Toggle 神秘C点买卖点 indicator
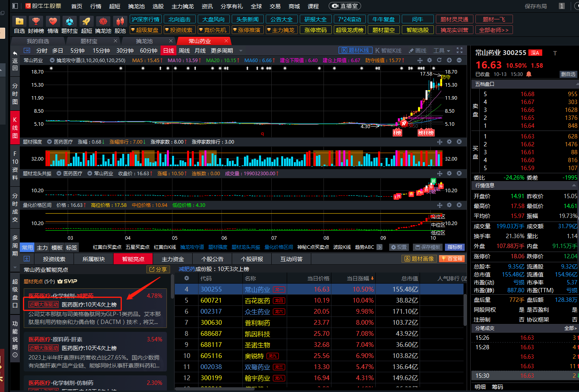The image size is (579, 392). 313,247
